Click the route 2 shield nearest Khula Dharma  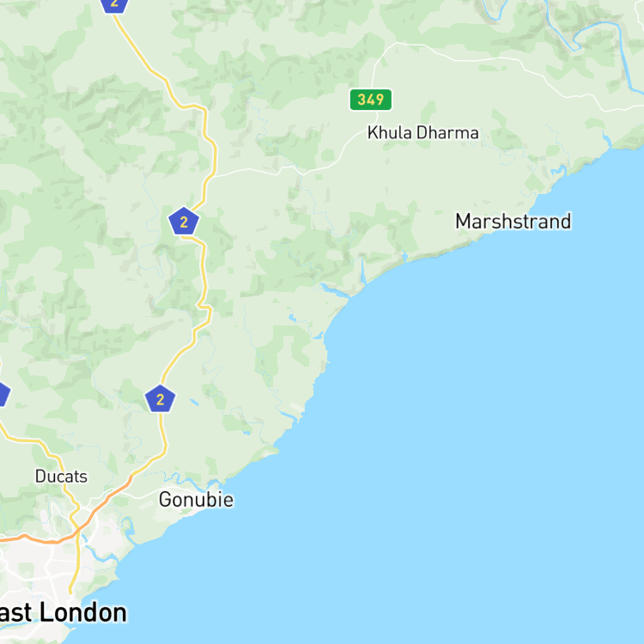[184, 222]
